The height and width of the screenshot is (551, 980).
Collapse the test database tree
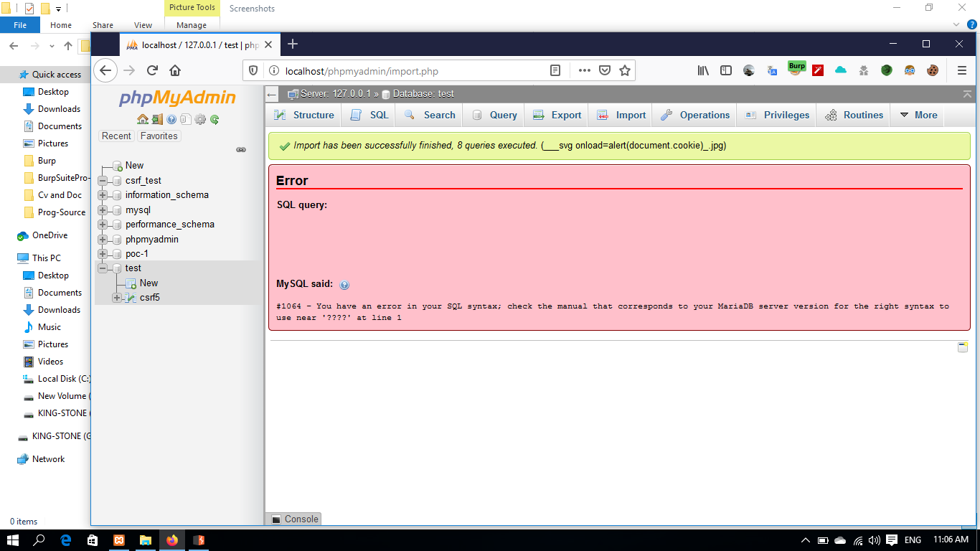pos(103,268)
